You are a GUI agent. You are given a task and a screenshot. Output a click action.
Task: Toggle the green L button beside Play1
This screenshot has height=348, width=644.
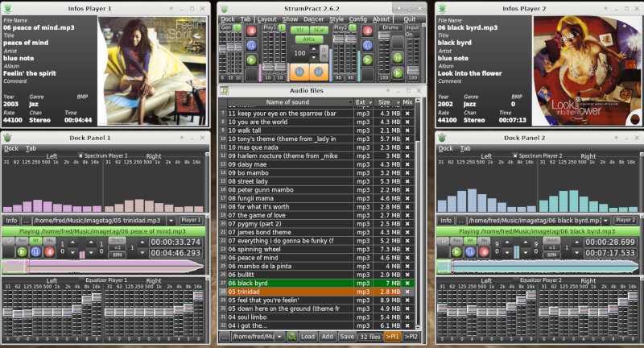click(281, 27)
